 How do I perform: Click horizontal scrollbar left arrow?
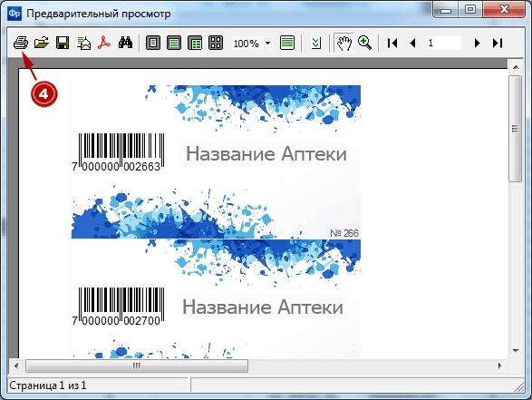point(16,366)
